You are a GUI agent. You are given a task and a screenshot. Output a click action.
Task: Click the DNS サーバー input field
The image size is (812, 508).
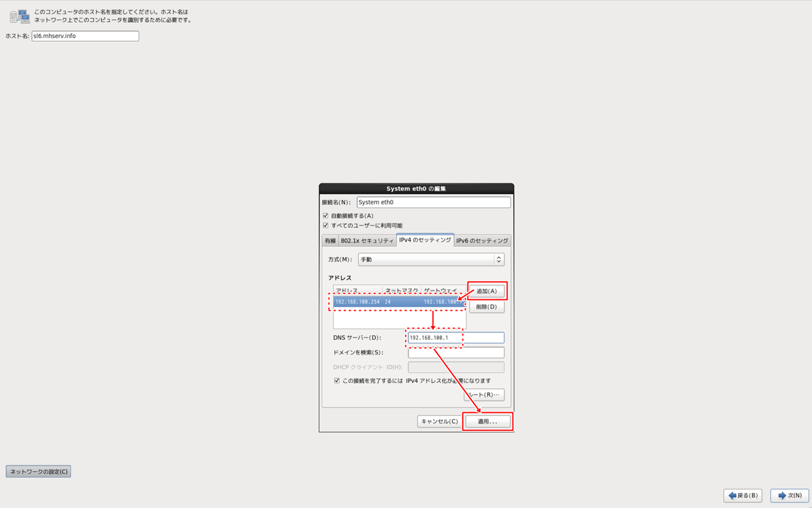pos(455,338)
